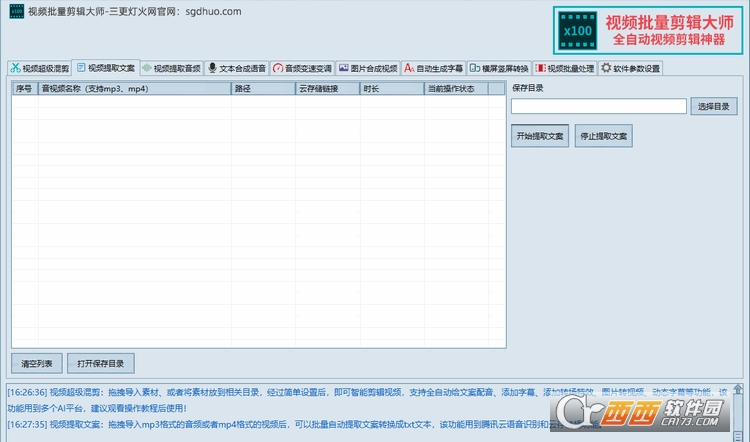Open the 视频提取音频 waveform tab
The image size is (750, 442).
tap(172, 68)
